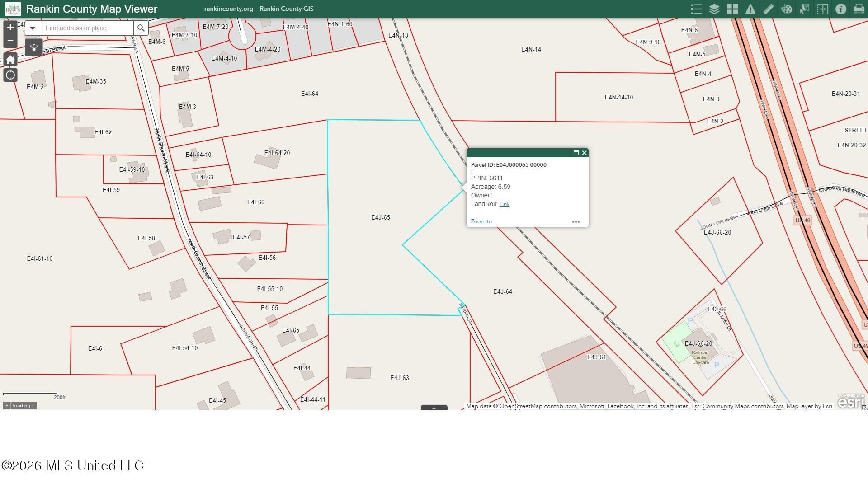Return to Home default extent

(10, 60)
